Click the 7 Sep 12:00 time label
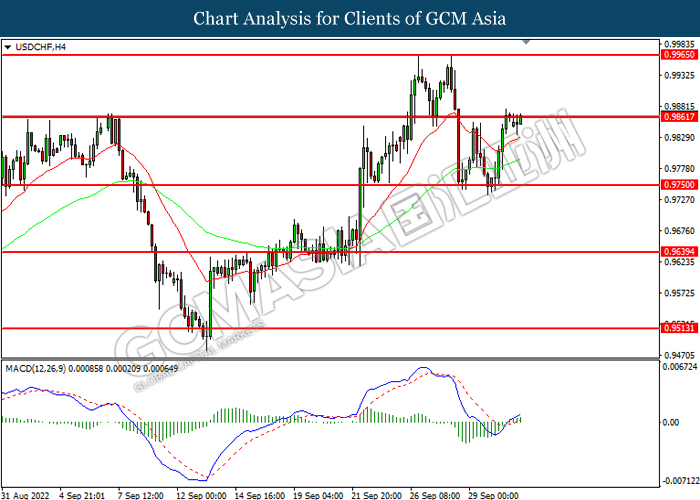 click(x=140, y=496)
